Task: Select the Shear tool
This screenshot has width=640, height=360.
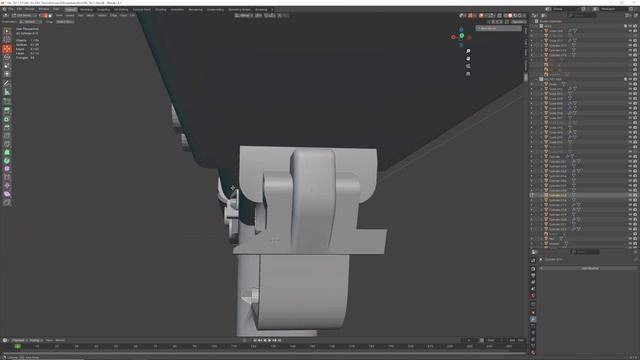Action: pyautogui.click(x=7, y=194)
